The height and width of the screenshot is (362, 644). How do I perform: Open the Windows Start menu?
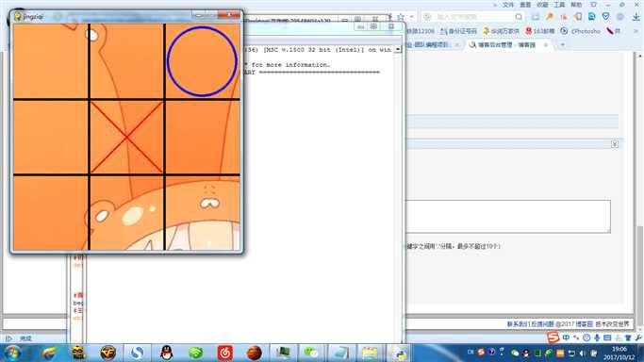pyautogui.click(x=12, y=353)
